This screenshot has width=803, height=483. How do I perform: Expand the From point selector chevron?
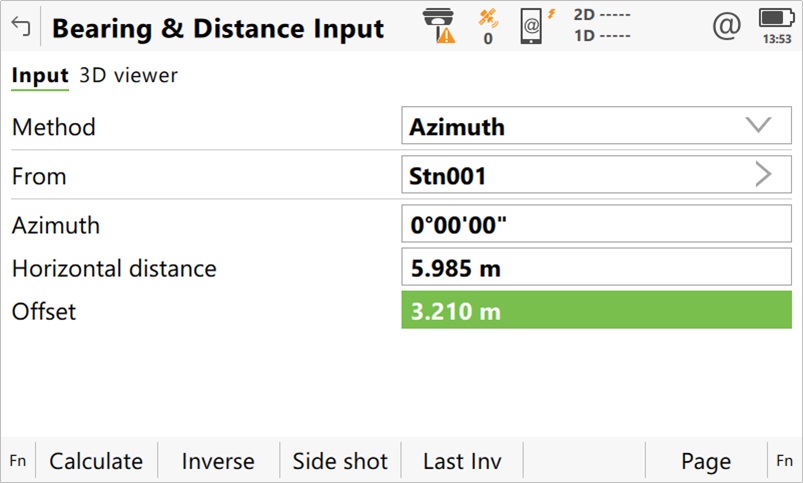[x=763, y=175]
